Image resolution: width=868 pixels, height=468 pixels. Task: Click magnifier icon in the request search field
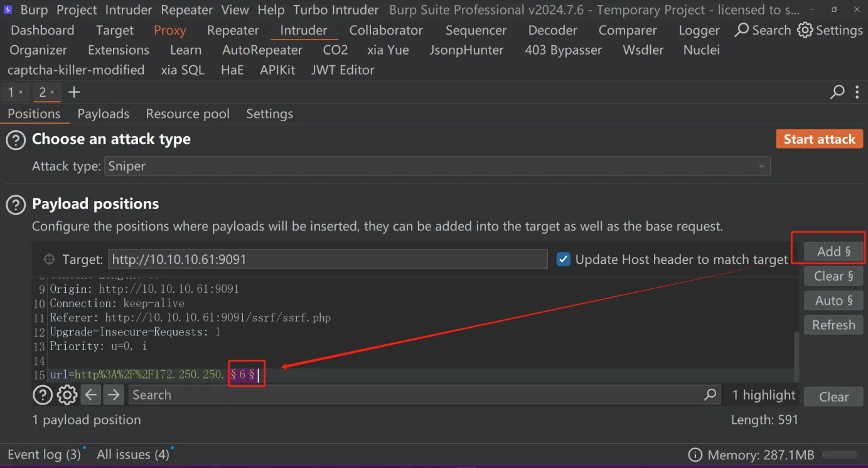710,395
